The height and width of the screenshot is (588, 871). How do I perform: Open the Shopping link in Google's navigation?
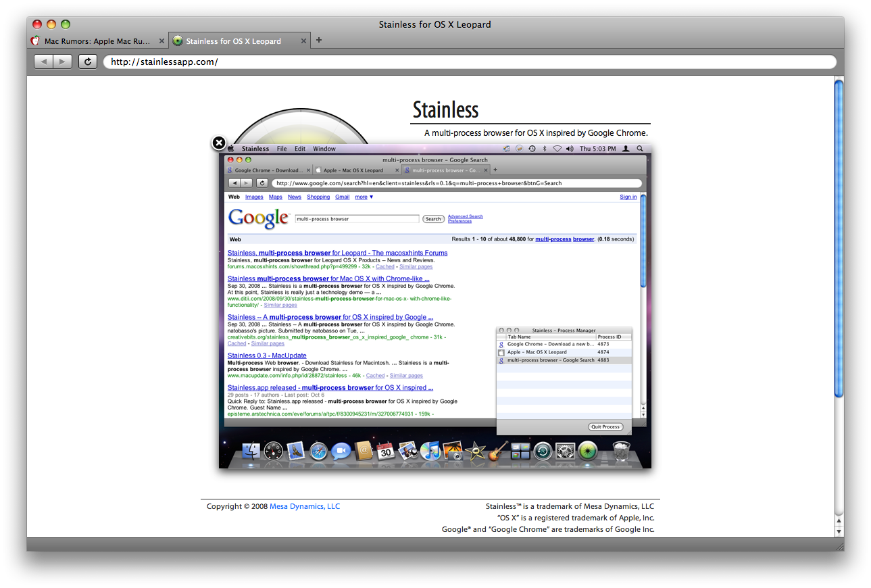(318, 197)
